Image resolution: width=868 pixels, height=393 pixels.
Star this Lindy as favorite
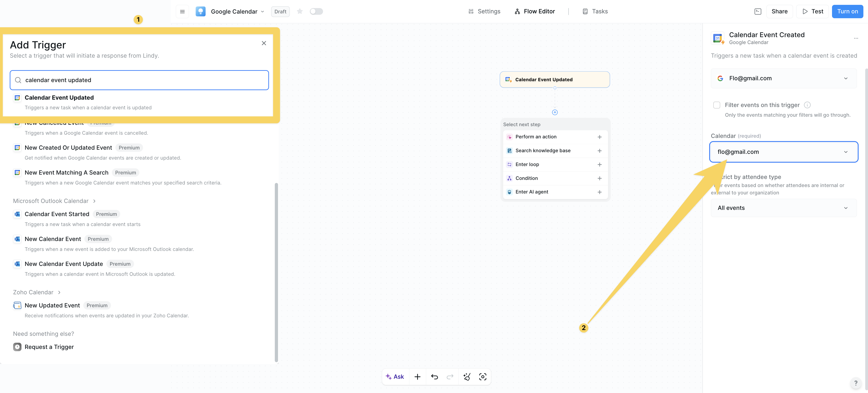click(x=299, y=12)
